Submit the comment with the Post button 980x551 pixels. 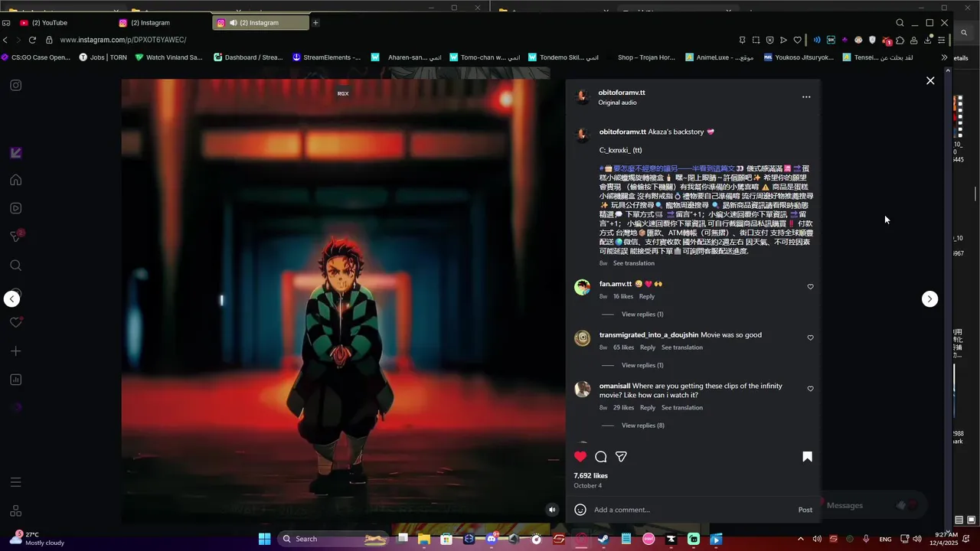[x=805, y=510]
